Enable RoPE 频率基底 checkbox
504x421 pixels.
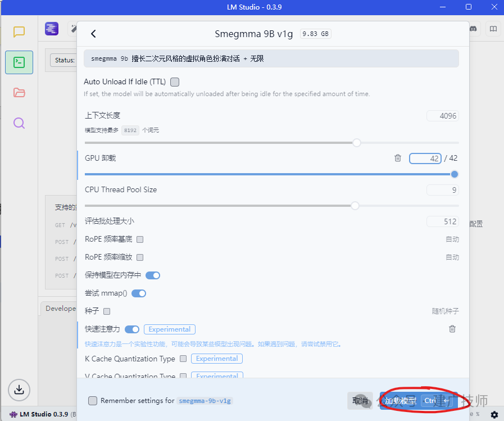tap(140, 239)
